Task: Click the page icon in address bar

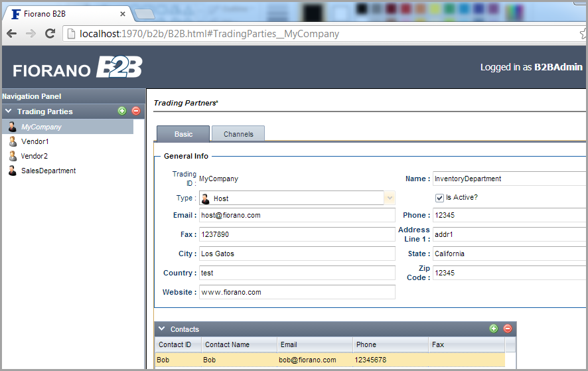Action: coord(71,34)
